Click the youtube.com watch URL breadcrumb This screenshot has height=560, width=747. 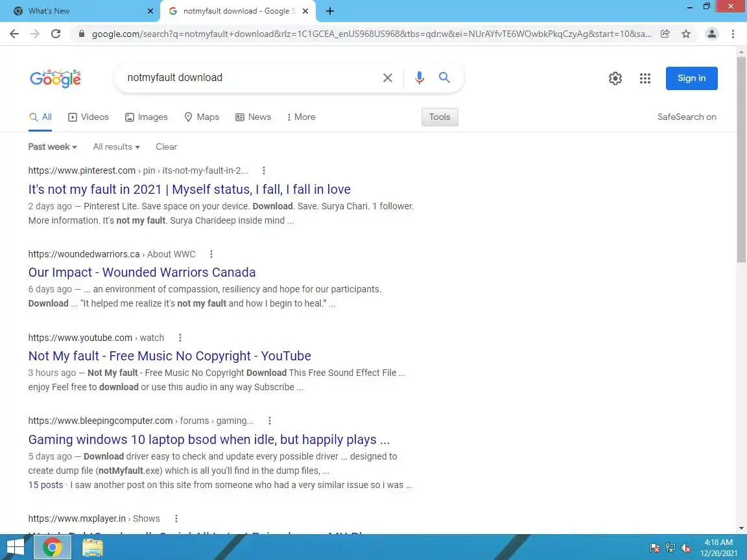(x=96, y=338)
